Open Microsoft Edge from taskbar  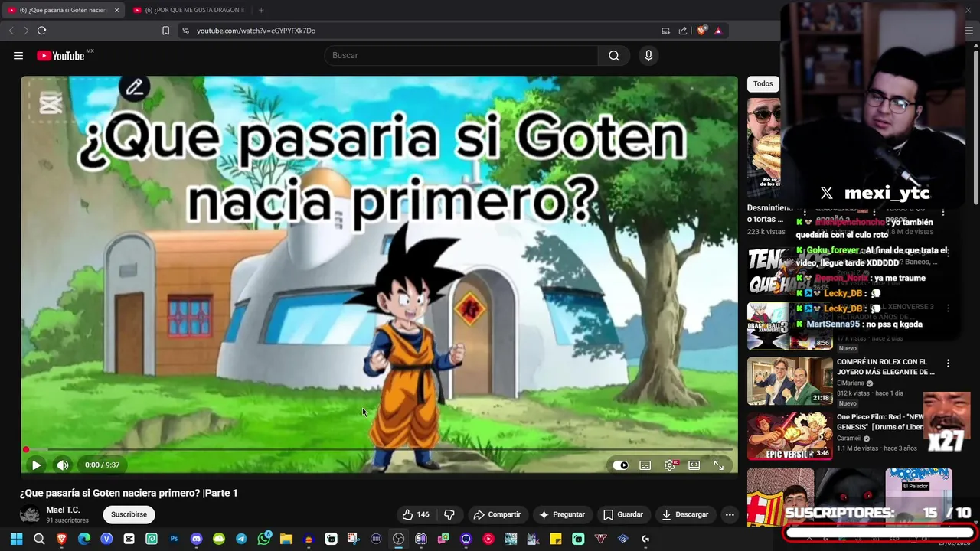(84, 539)
